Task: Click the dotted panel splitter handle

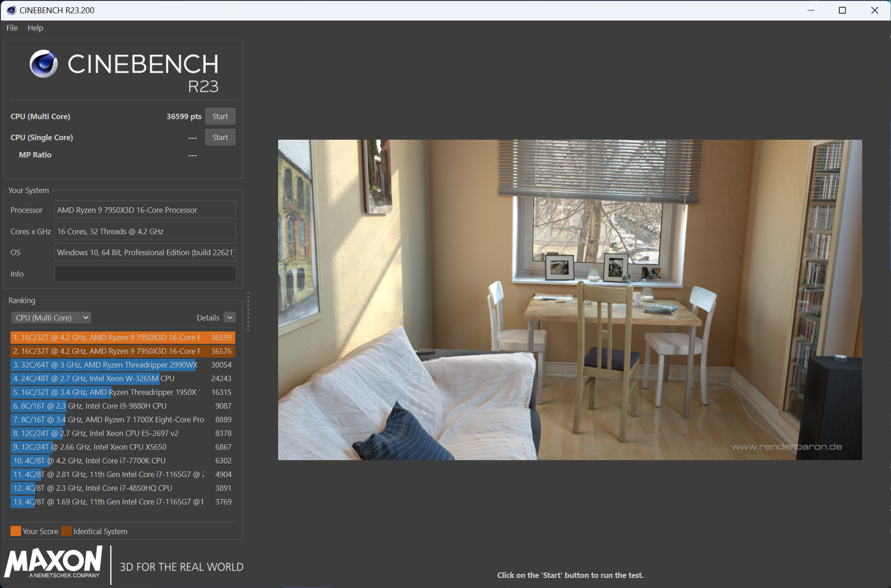Action: tap(248, 312)
